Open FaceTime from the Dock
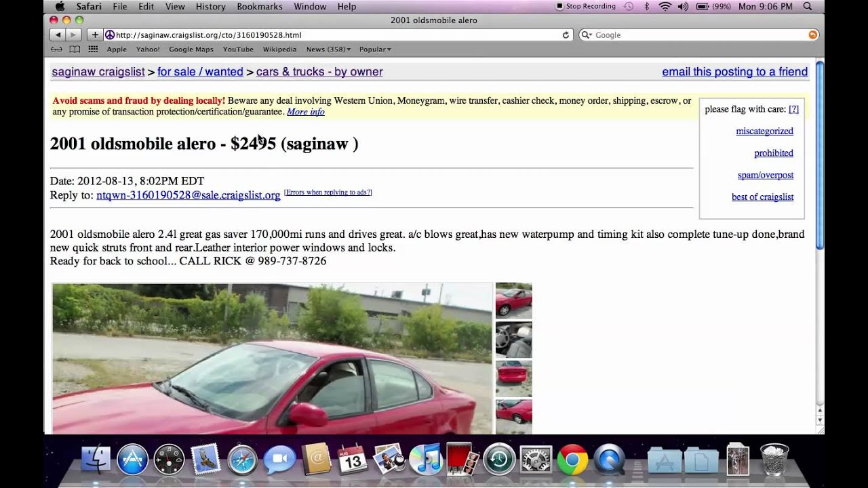This screenshot has width=868, height=488. coord(279,460)
